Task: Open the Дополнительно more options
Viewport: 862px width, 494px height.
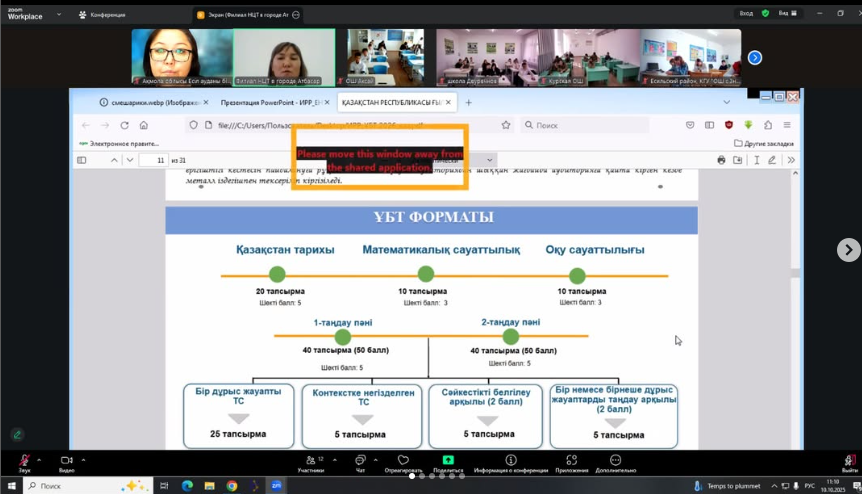Action: 615,461
